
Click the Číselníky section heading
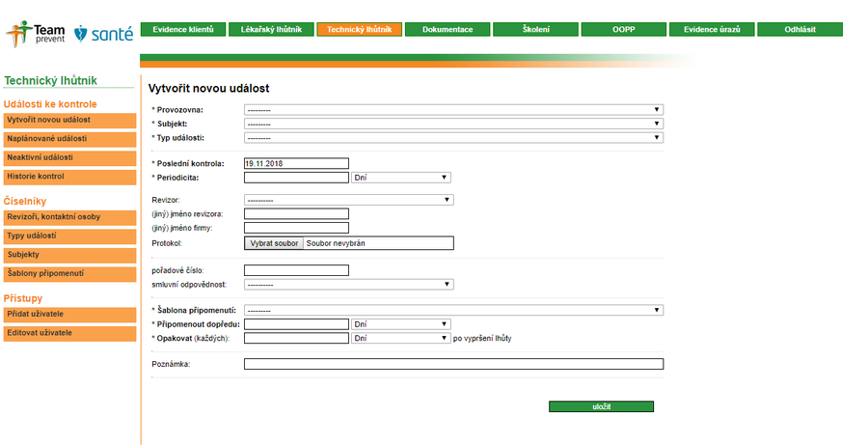pyautogui.click(x=25, y=201)
